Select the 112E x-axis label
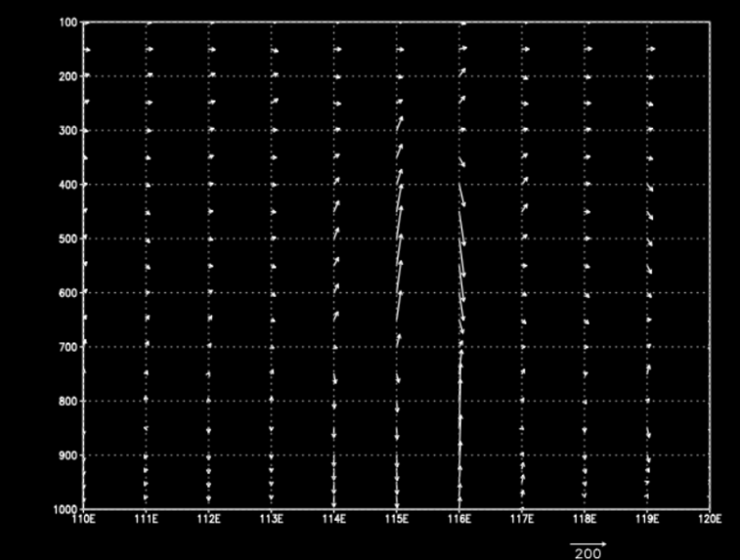The width and height of the screenshot is (740, 560). [209, 518]
